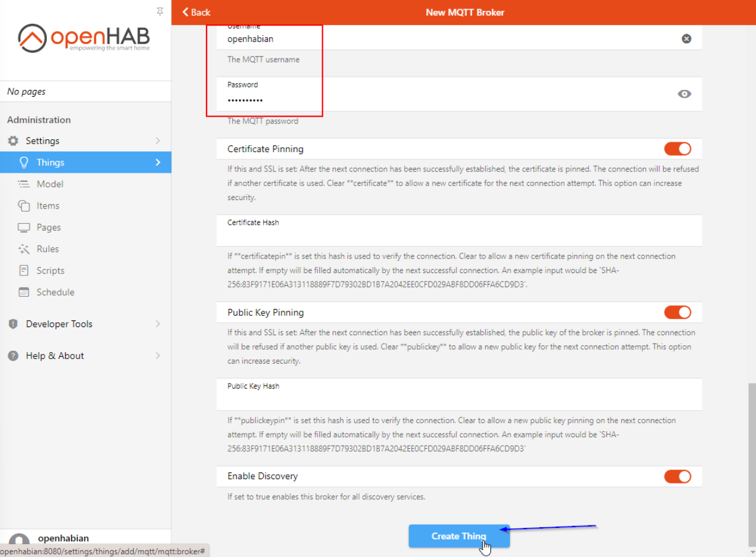The width and height of the screenshot is (756, 557).
Task: Expand the Developer Tools section
Action: click(x=58, y=323)
